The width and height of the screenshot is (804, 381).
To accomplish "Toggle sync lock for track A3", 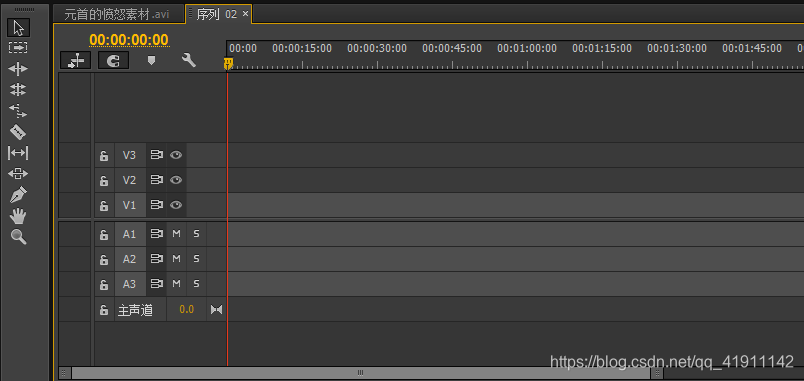I will point(156,284).
